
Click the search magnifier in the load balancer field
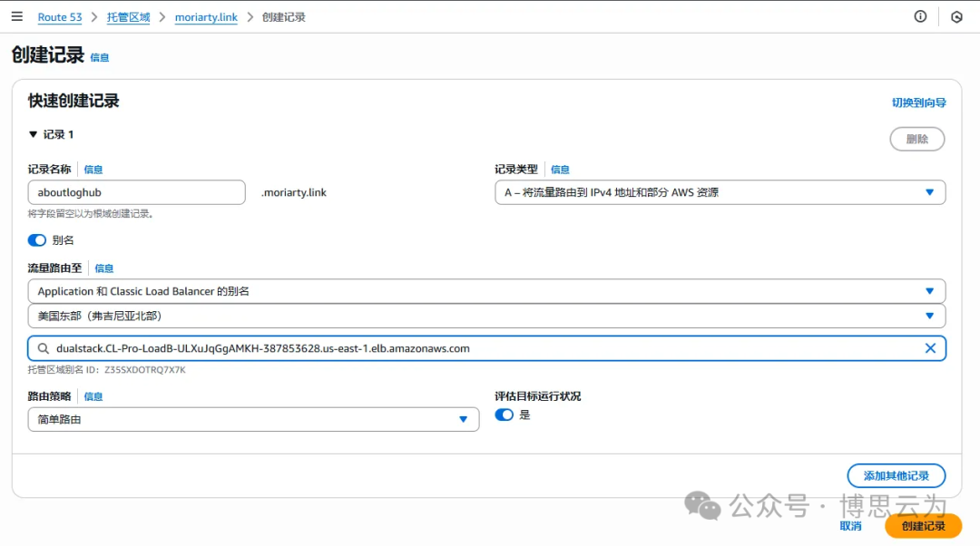(44, 348)
